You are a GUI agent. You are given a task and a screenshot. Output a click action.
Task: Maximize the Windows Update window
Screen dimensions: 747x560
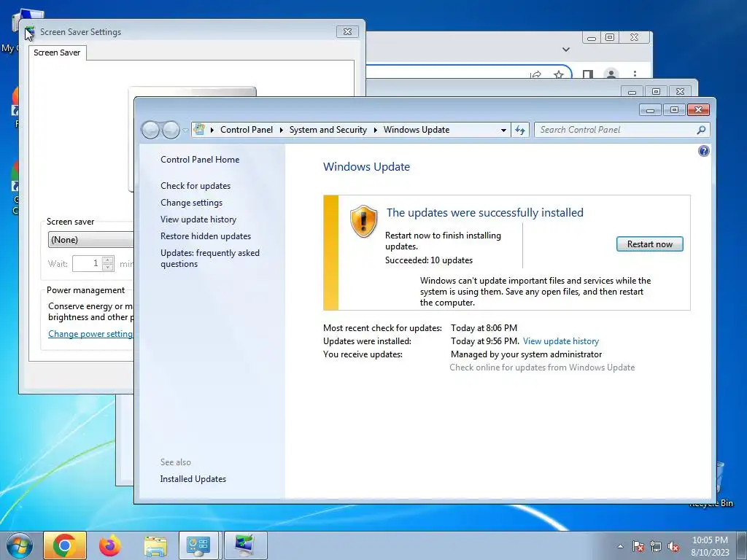tap(674, 110)
